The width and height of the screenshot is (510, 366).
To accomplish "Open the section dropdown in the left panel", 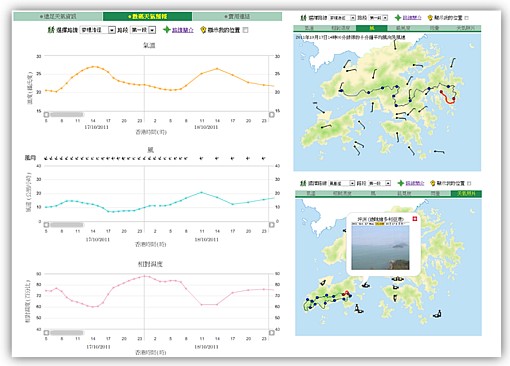I will (x=143, y=30).
